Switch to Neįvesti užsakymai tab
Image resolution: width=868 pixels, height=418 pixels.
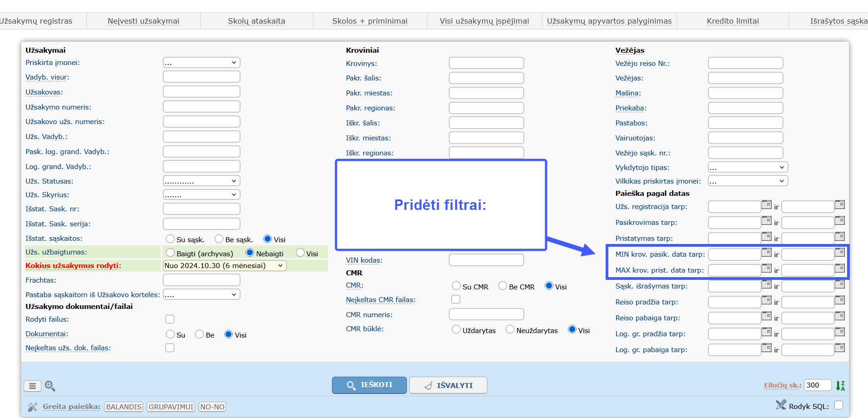coord(143,21)
